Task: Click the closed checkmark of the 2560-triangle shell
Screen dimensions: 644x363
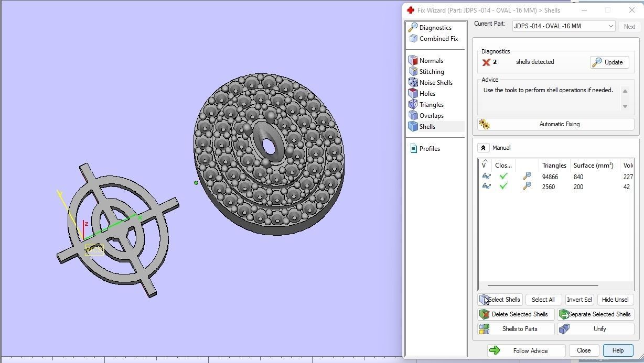Action: pyautogui.click(x=503, y=186)
